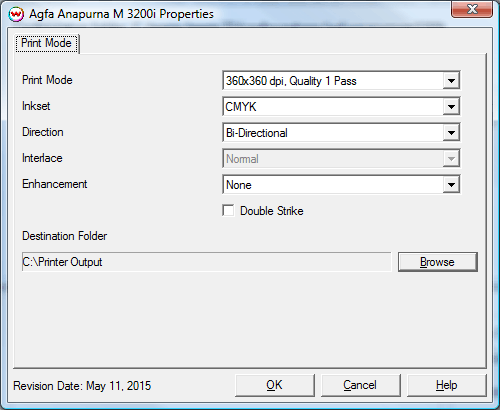500x410 pixels.
Task: Cancel the properties dialog
Action: coord(360,385)
